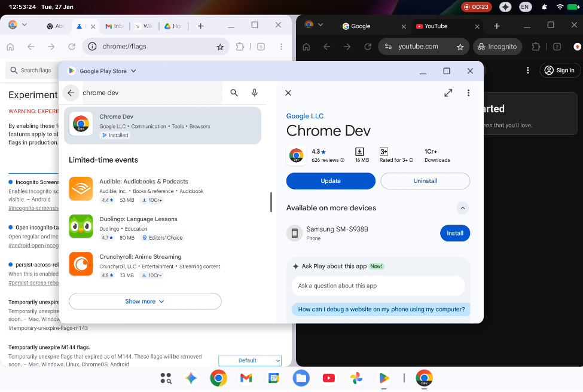The height and width of the screenshot is (392, 583).
Task: Click the screen recording timer in status bar
Action: pos(477,7)
